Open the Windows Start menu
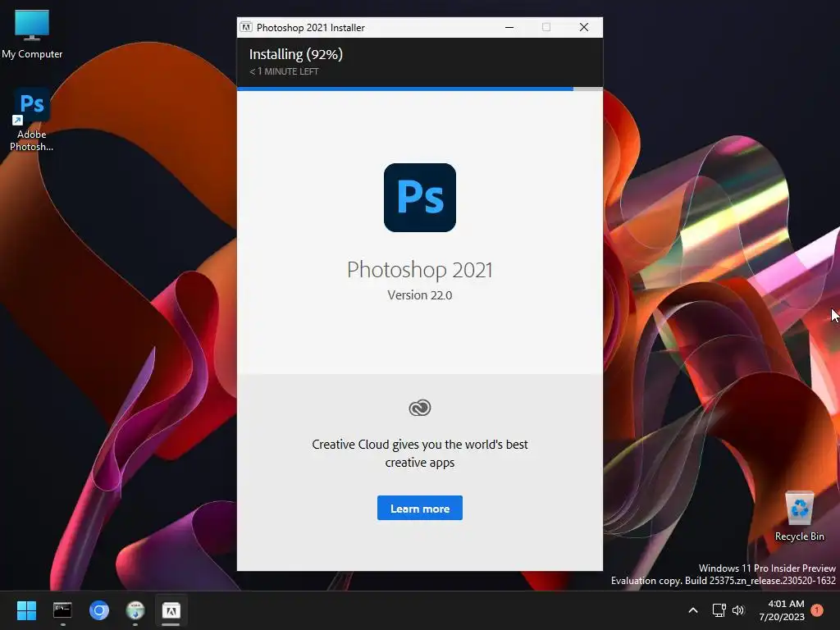 click(x=26, y=610)
